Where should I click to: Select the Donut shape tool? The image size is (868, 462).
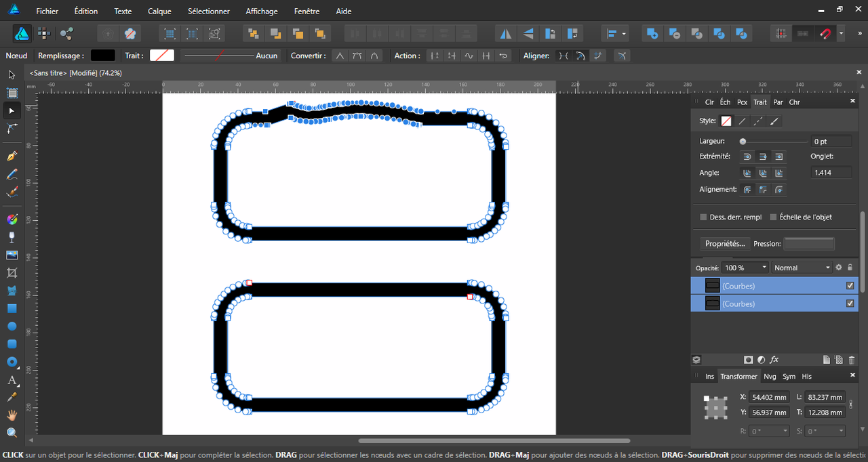point(12,362)
